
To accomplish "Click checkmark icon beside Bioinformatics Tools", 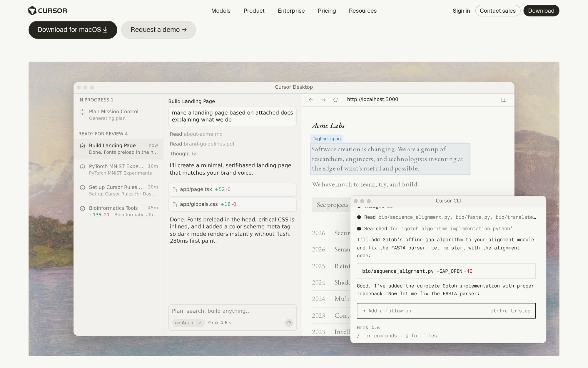I will (83, 208).
